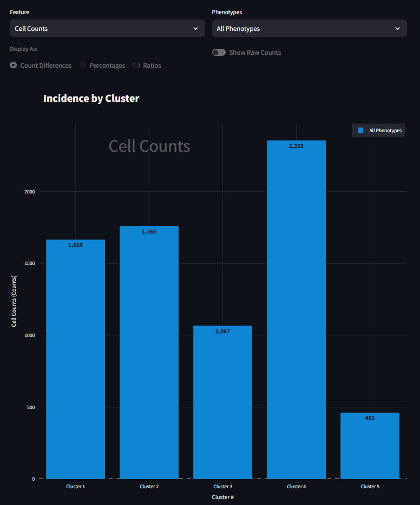Click the 1500 y-axis tick label
This screenshot has height=505, width=420.
coord(30,263)
